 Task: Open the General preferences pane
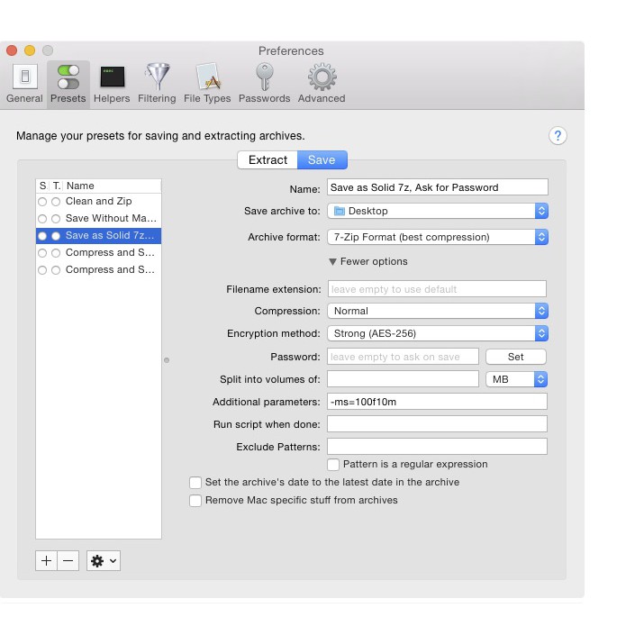24,83
